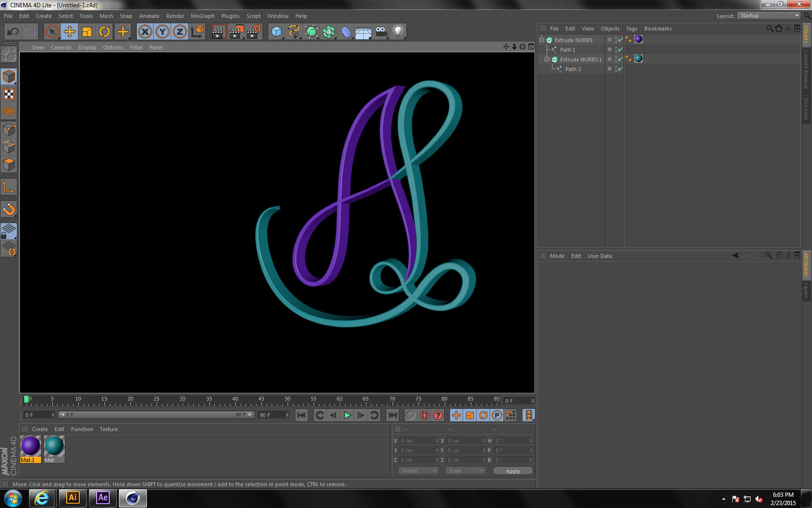Add a Camera object
812x508 pixels.
pos(381,32)
